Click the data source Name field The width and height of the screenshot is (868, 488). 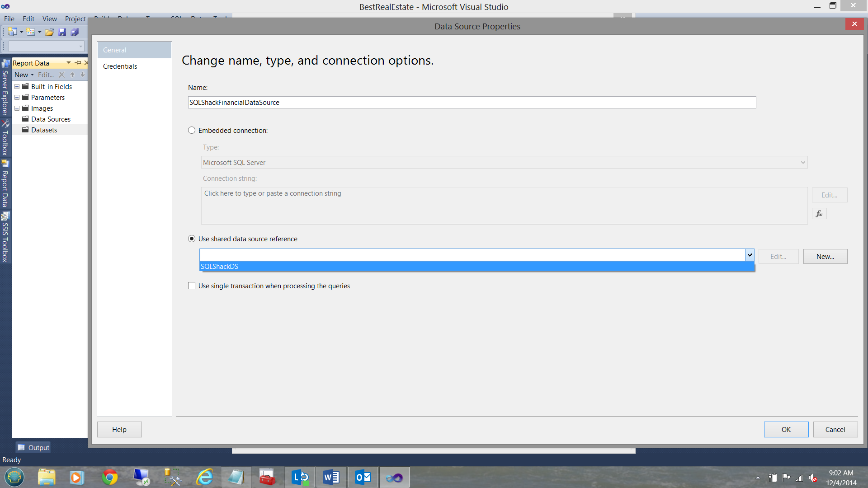coord(472,103)
